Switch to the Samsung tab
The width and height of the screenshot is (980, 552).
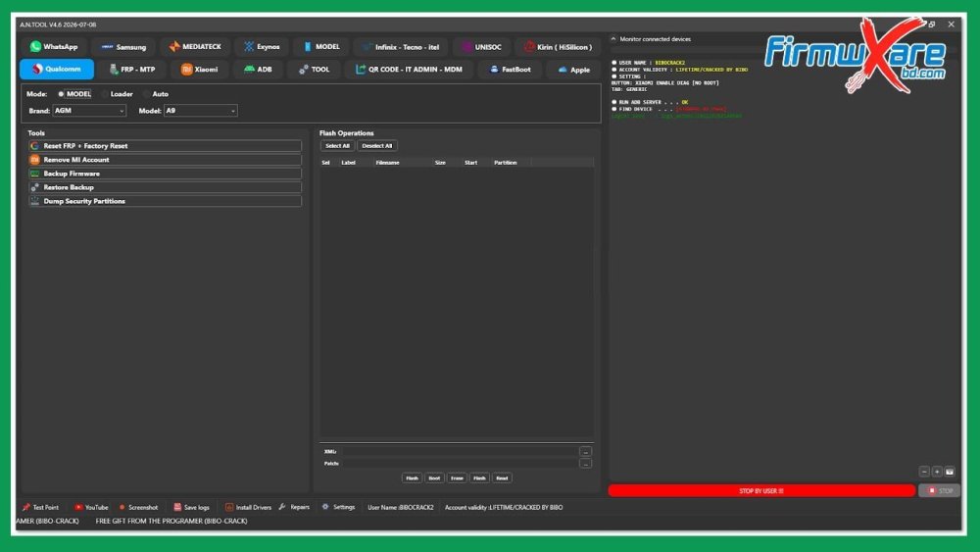pyautogui.click(x=123, y=47)
